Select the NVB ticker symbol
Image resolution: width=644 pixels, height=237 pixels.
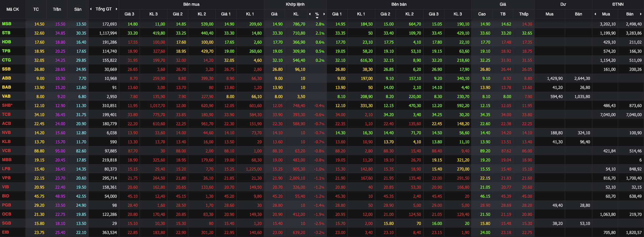(6, 133)
